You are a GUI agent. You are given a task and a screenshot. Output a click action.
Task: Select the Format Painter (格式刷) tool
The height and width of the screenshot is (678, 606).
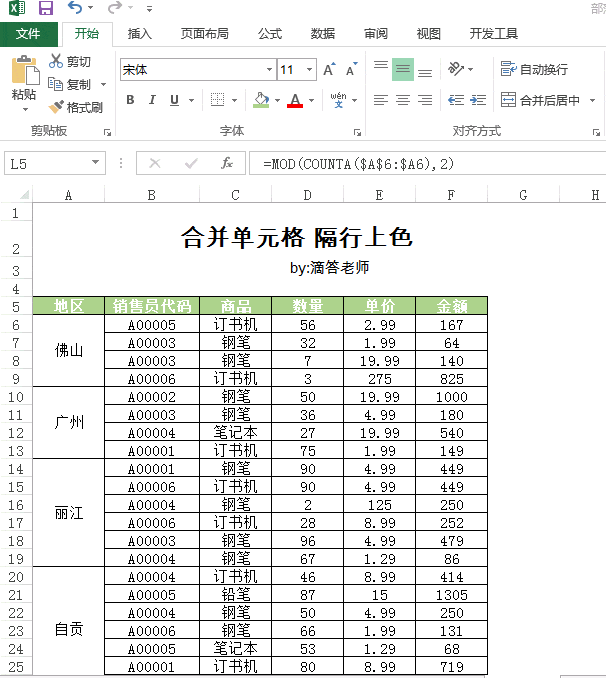[57, 107]
